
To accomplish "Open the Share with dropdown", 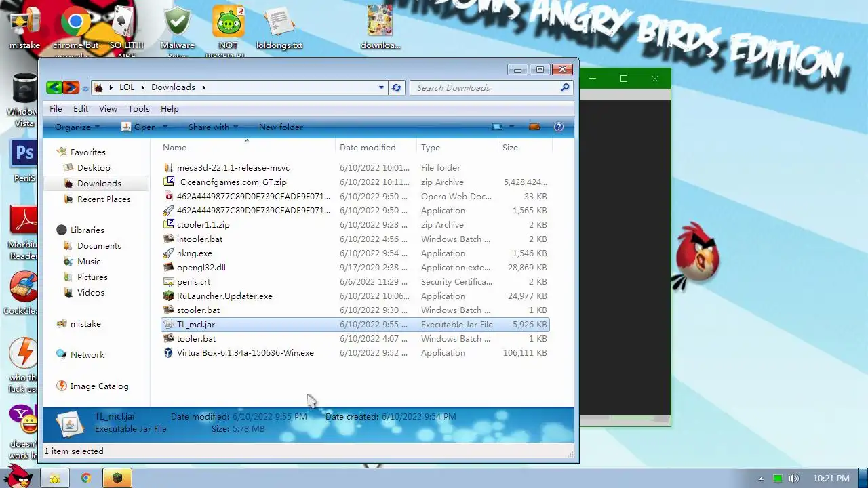I will coord(214,127).
